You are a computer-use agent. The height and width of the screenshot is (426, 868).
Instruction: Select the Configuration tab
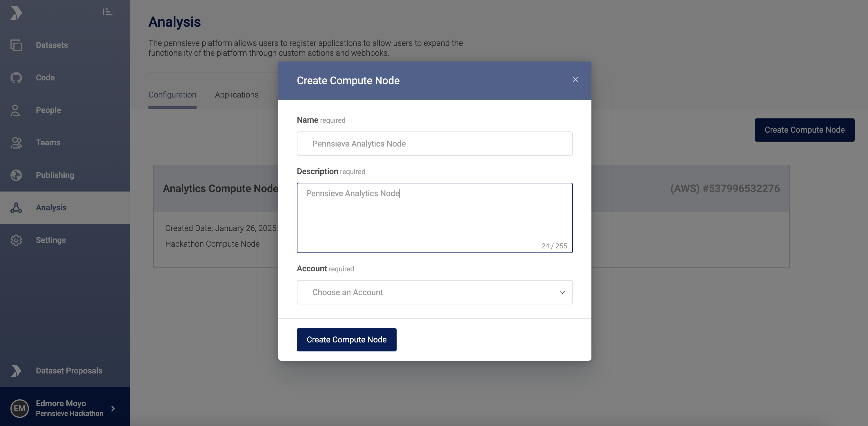click(x=172, y=95)
